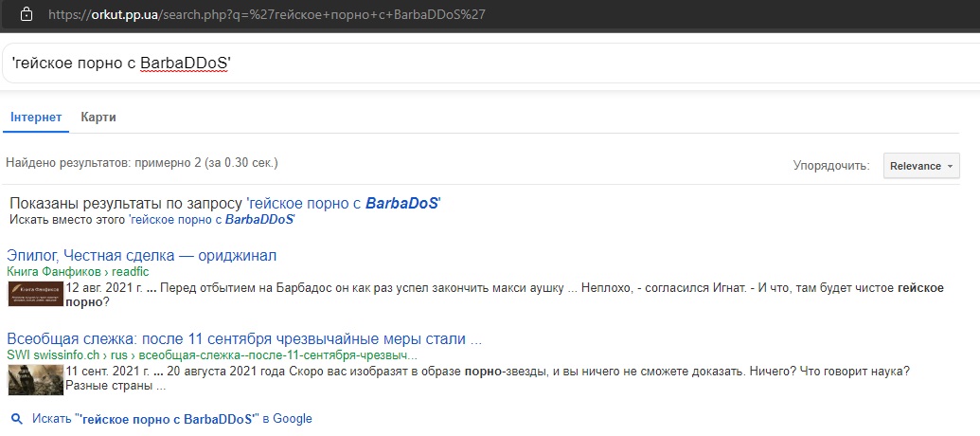
Task: Switch to the Карти tab
Action: tap(98, 118)
